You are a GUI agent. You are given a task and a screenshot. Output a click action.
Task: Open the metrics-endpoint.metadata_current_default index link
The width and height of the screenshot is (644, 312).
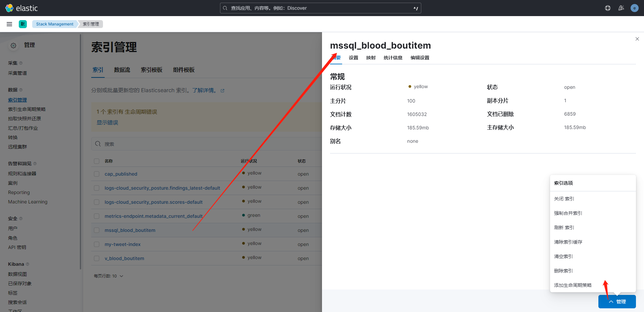tap(154, 216)
